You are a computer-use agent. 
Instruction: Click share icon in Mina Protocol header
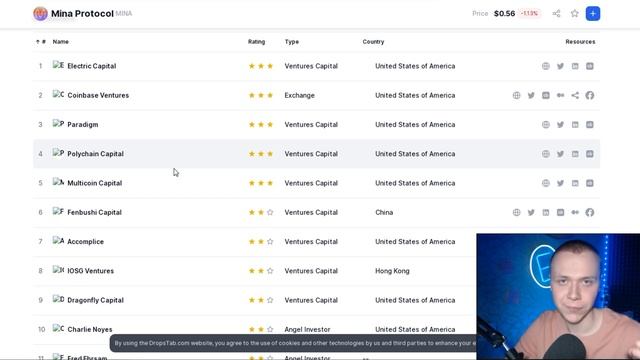[556, 13]
